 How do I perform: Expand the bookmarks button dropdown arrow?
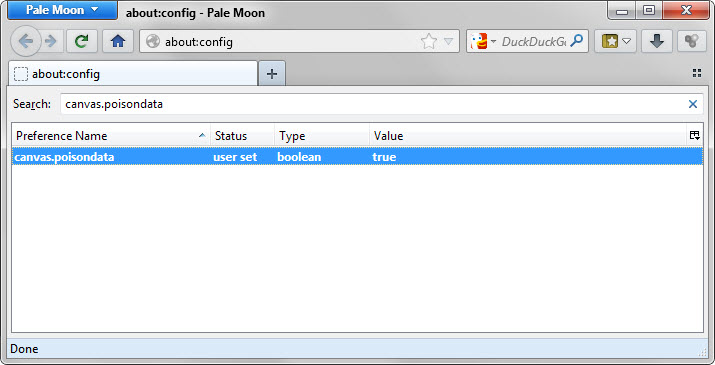click(627, 42)
